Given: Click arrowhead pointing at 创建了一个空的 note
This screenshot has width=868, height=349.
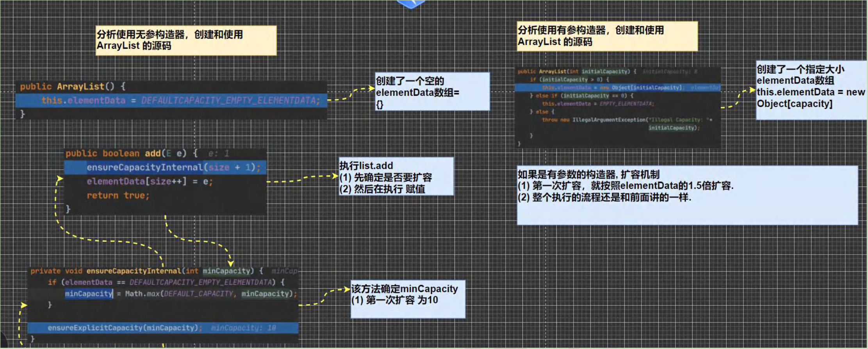Looking at the screenshot, I should point(371,89).
